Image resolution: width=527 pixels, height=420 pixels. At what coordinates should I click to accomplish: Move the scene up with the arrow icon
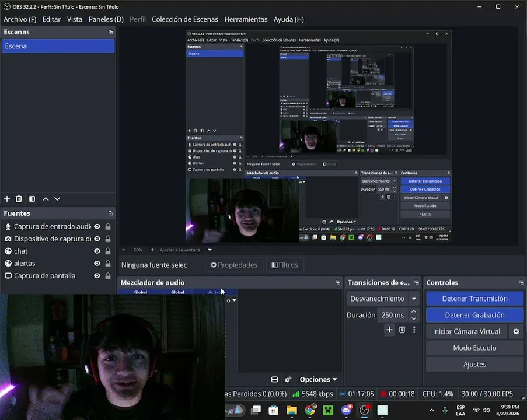click(x=46, y=199)
